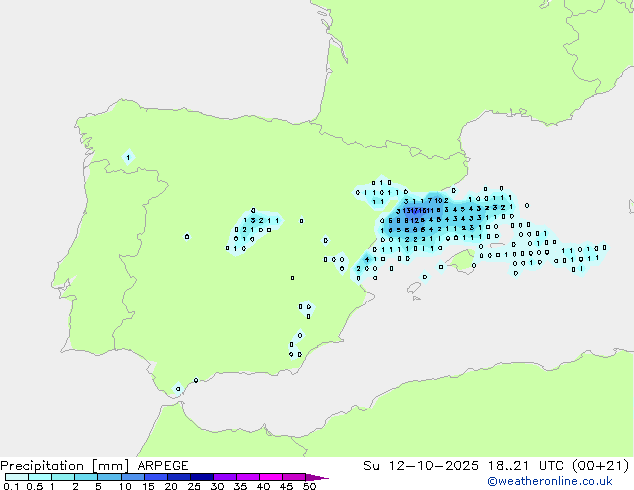Click the legend tick label 50

pos(309,487)
